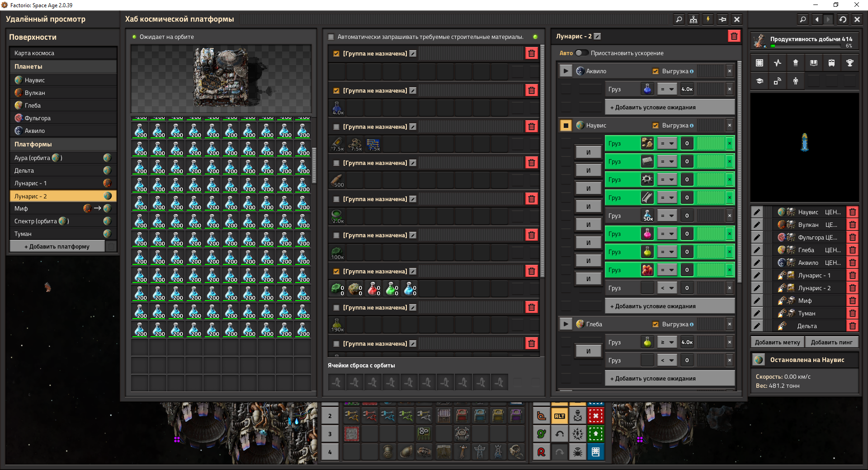This screenshot has height=470, width=868.
Task: Select planet Фульгора in surfaces list
Action: tap(63, 118)
